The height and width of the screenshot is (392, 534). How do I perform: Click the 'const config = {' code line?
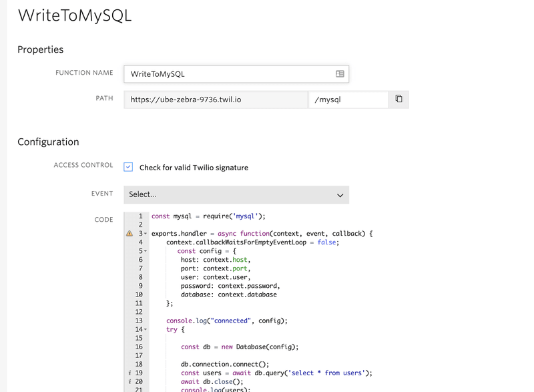[x=207, y=251]
